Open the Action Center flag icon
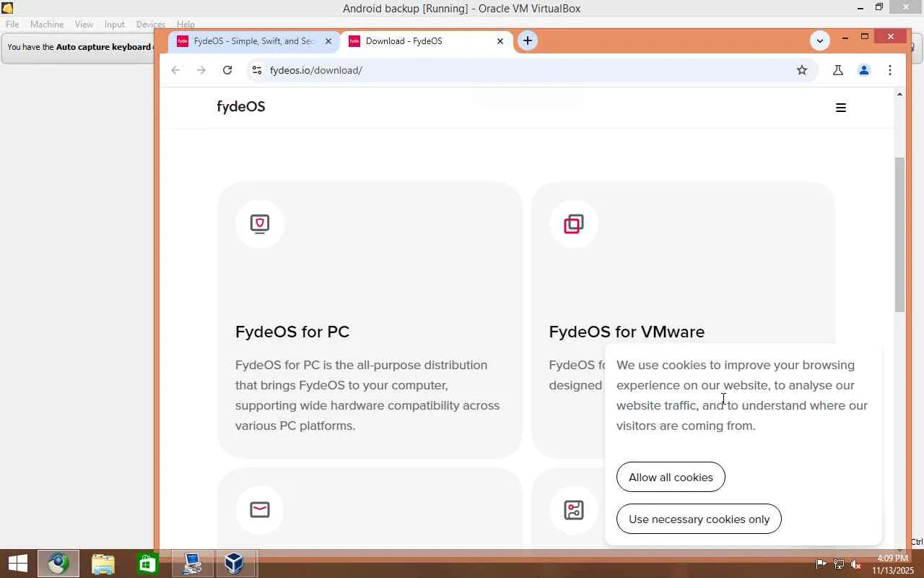Image resolution: width=924 pixels, height=578 pixels. (x=821, y=564)
